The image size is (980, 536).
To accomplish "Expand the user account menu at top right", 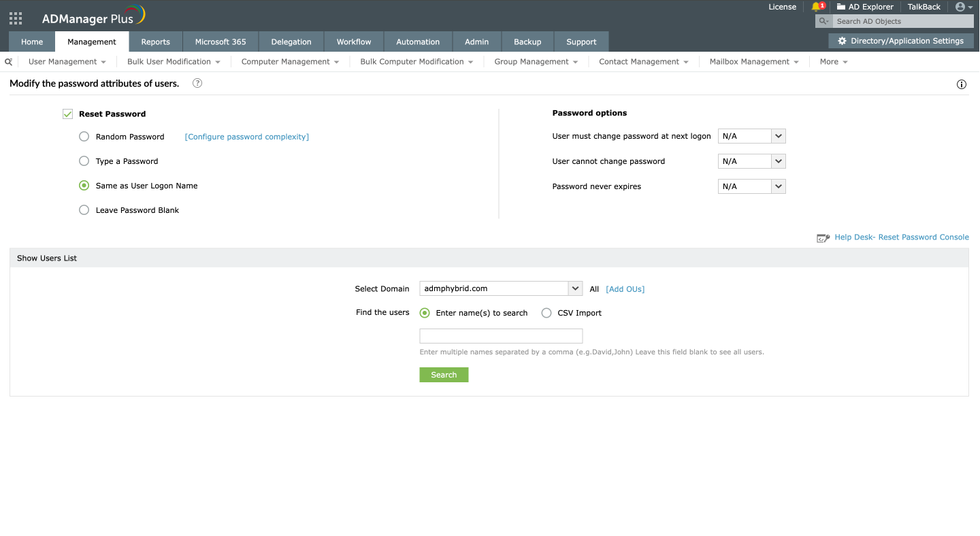I will [x=961, y=7].
